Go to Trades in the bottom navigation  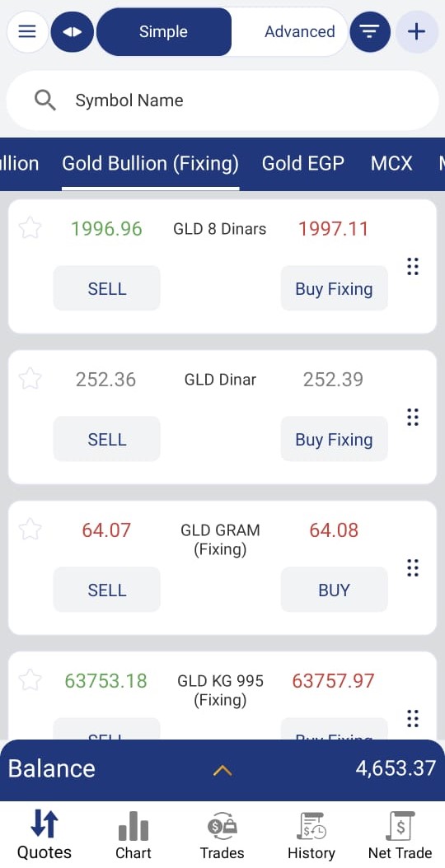coord(222,835)
